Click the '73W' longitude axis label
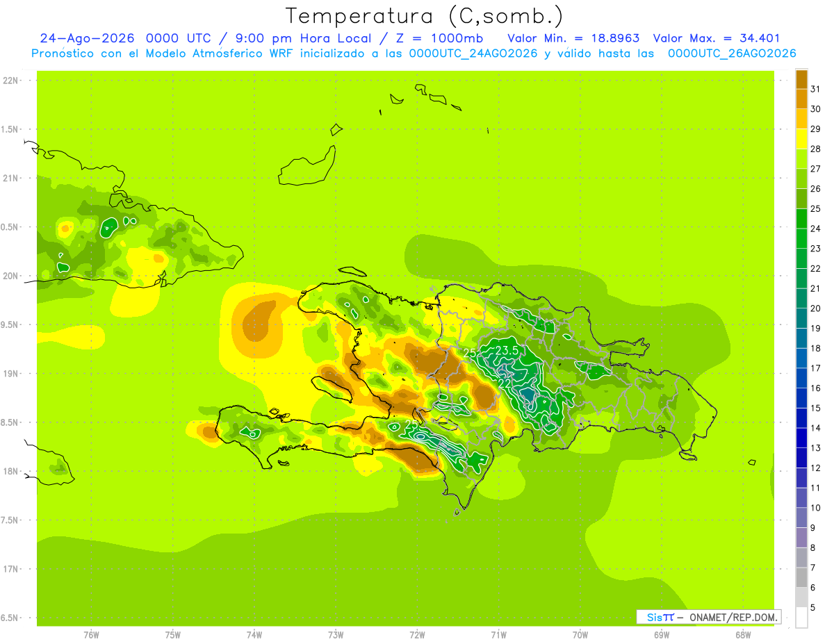This screenshot has width=834, height=644. coord(336,635)
